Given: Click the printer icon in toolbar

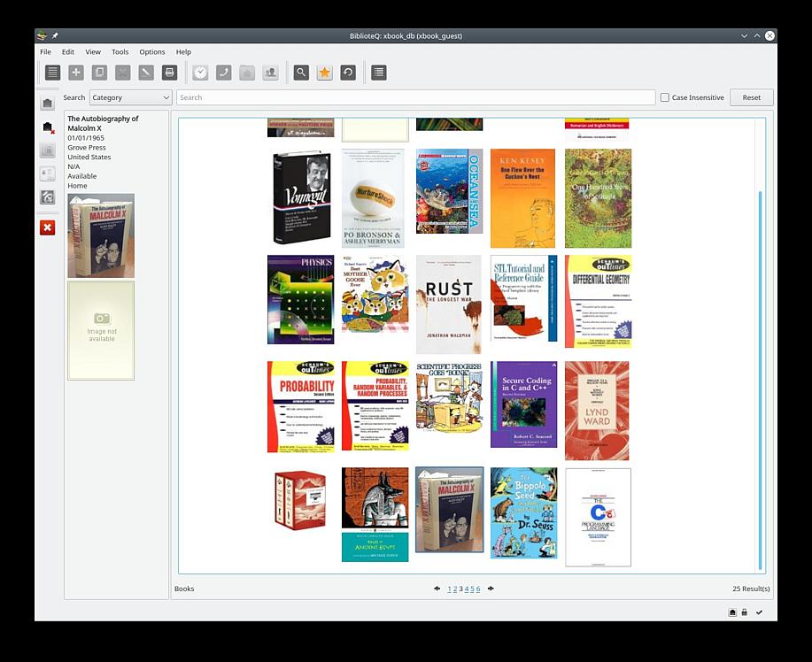Looking at the screenshot, I should [x=169, y=73].
